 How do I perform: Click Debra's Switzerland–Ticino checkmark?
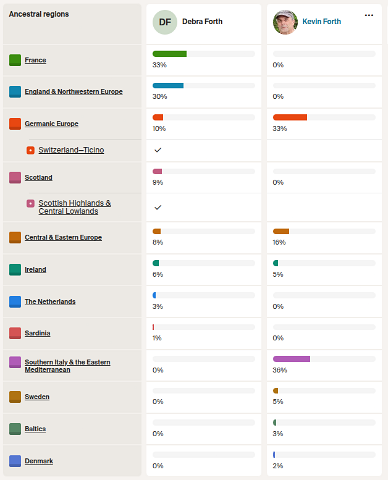pyautogui.click(x=158, y=150)
